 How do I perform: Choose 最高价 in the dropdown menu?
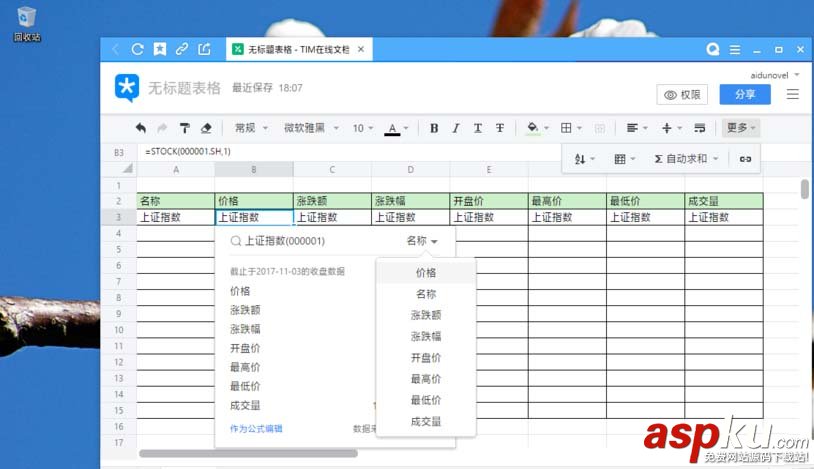(x=426, y=379)
